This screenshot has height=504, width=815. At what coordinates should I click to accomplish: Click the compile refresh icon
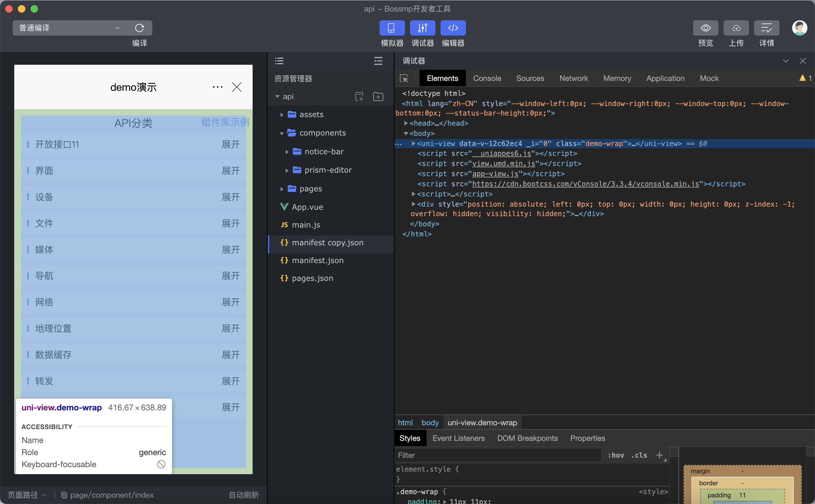(139, 28)
